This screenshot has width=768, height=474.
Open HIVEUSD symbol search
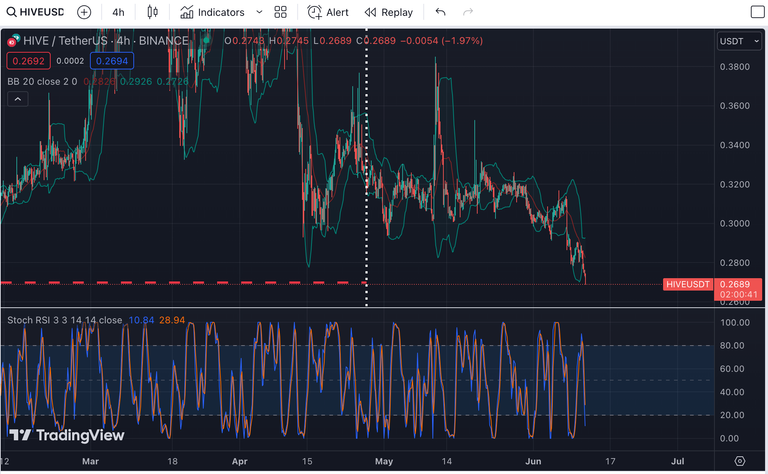[x=35, y=12]
